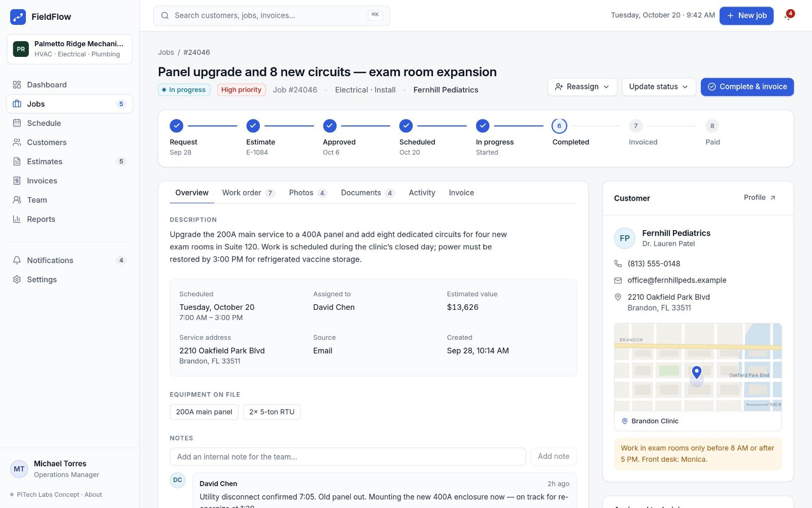812x508 pixels.
Task: Open Notifications in the sidebar
Action: (70, 260)
